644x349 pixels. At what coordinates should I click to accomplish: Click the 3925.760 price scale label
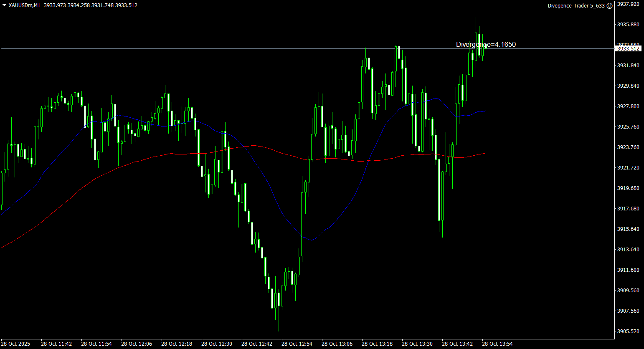click(x=628, y=127)
